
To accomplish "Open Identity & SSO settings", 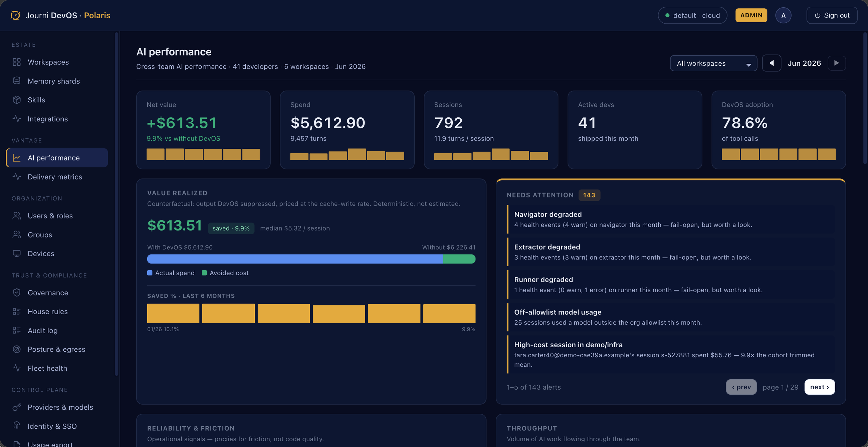I will tap(57, 426).
